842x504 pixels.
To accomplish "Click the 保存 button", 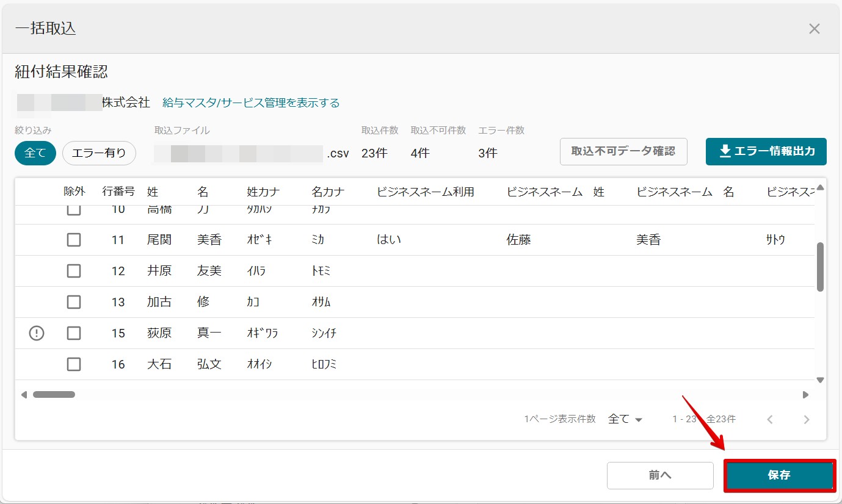I will pyautogui.click(x=779, y=475).
